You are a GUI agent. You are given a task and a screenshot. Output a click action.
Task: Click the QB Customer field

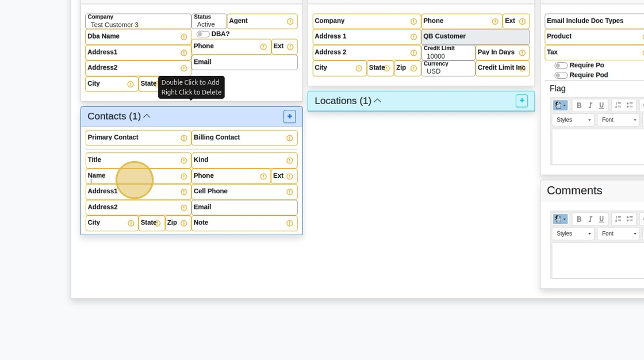pos(475,37)
